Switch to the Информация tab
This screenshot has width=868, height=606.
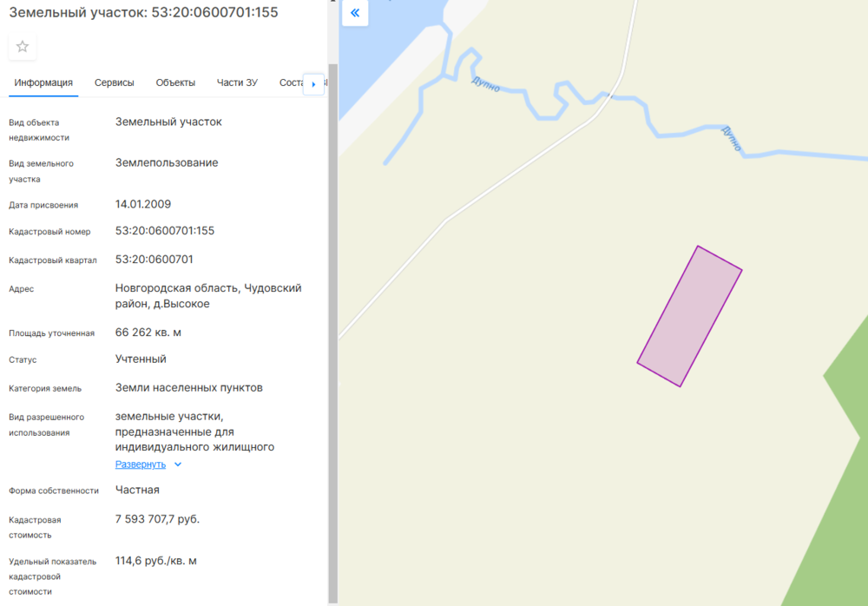(43, 83)
